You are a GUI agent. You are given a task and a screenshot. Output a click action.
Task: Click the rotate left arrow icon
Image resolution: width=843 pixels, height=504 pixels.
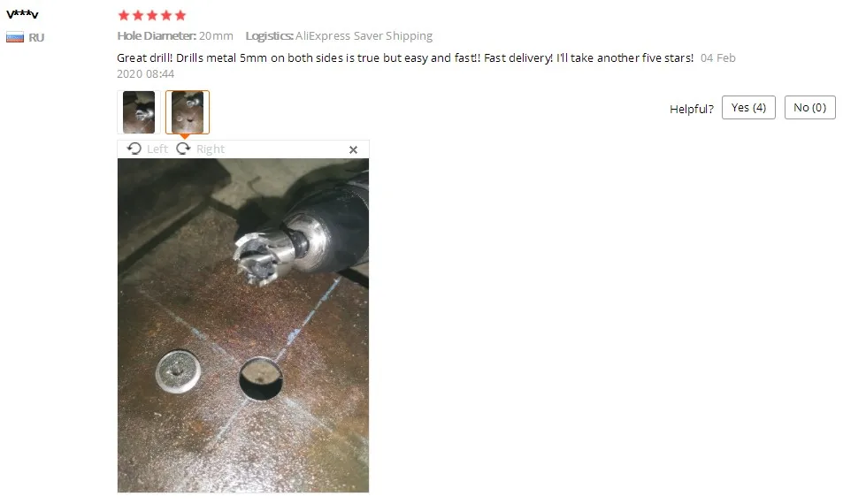point(134,149)
